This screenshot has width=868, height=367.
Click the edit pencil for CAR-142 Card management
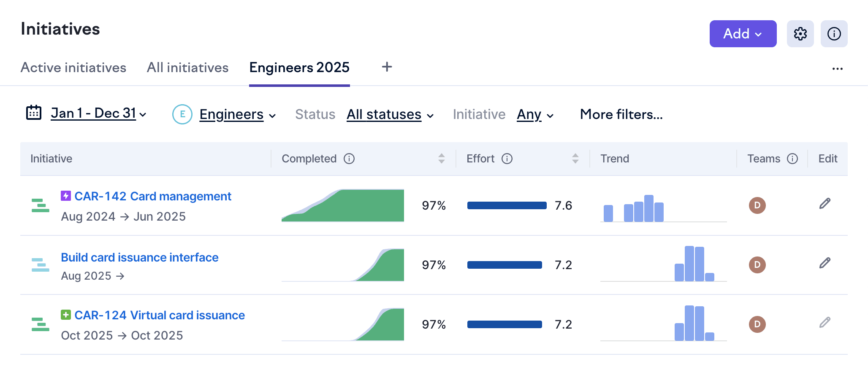click(825, 204)
